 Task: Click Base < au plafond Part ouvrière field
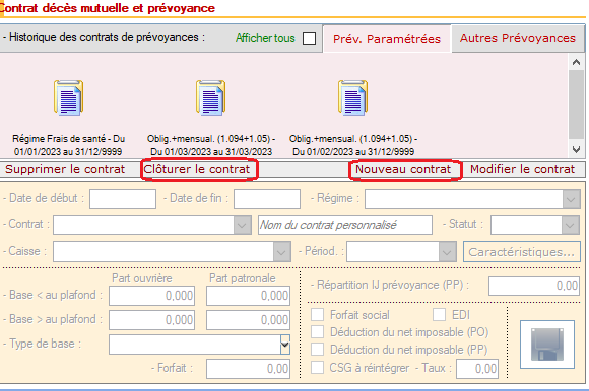tap(152, 296)
